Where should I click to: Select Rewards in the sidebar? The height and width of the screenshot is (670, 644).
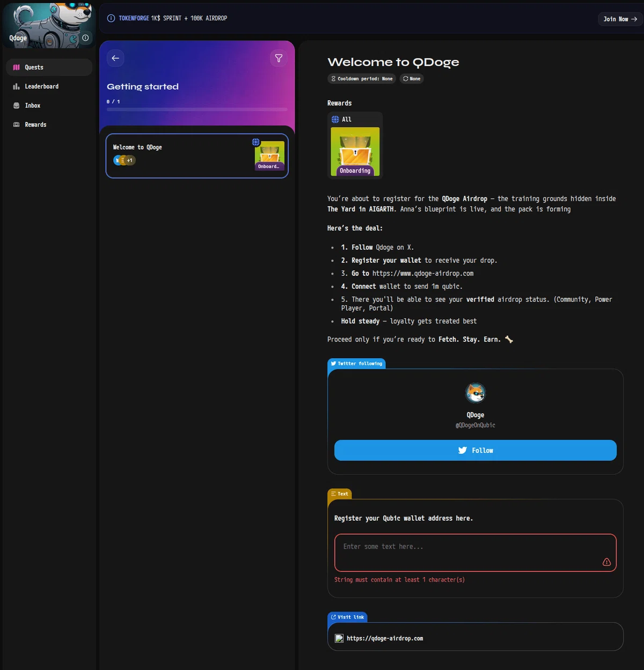49,124
